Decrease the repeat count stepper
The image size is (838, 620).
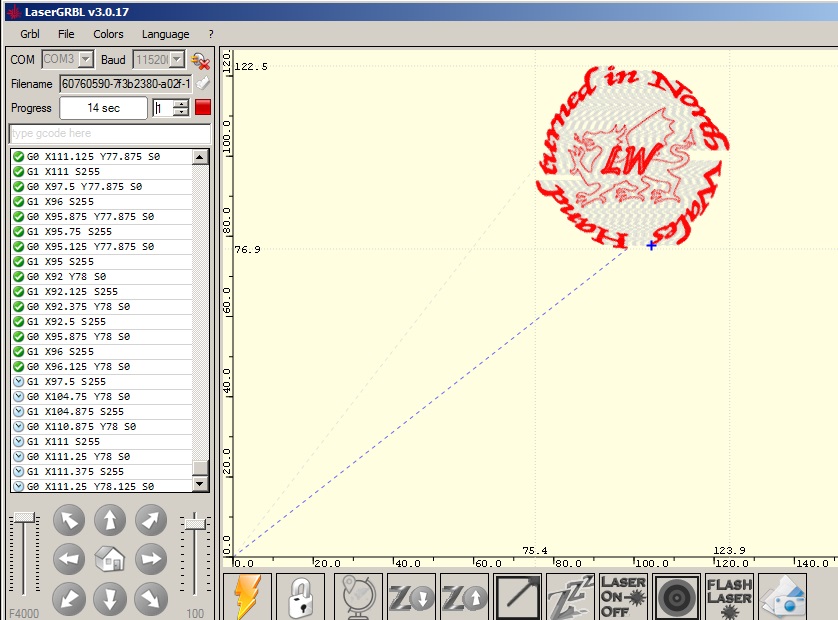182,112
